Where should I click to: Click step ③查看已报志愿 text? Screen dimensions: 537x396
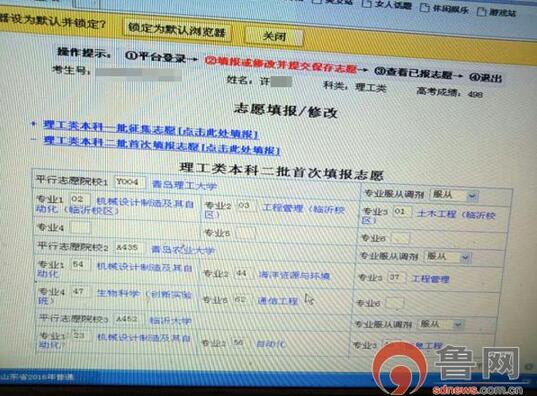tap(413, 73)
